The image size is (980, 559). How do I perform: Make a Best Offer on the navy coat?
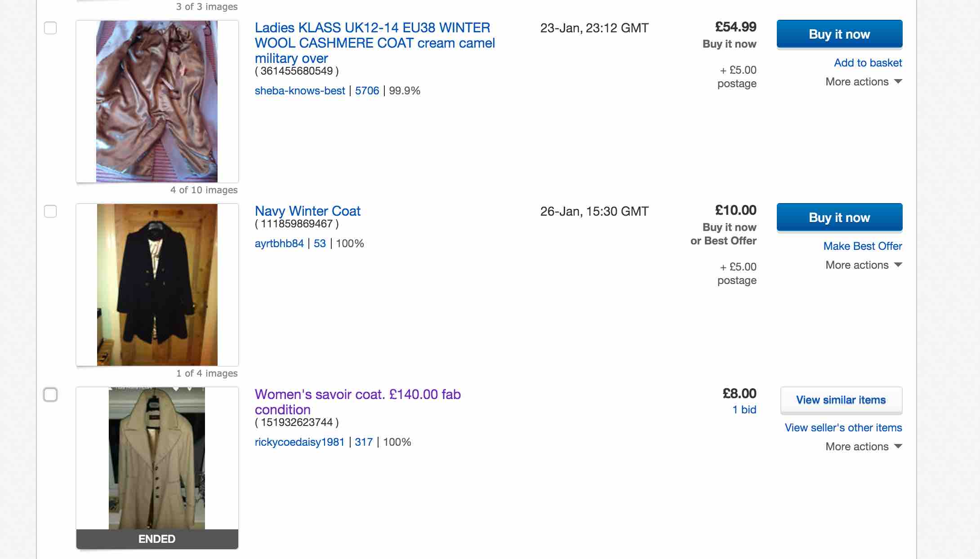862,246
